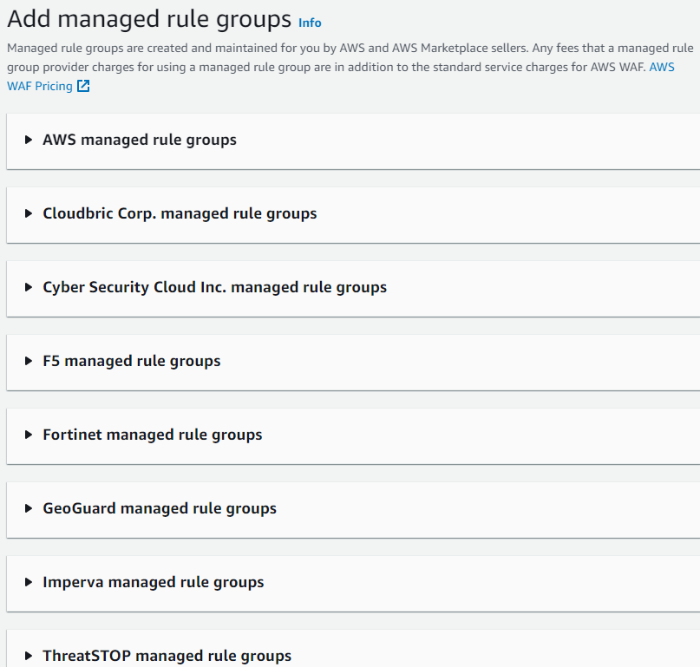Expand F5 managed rule groups triangle
The height and width of the screenshot is (667, 700).
(28, 361)
